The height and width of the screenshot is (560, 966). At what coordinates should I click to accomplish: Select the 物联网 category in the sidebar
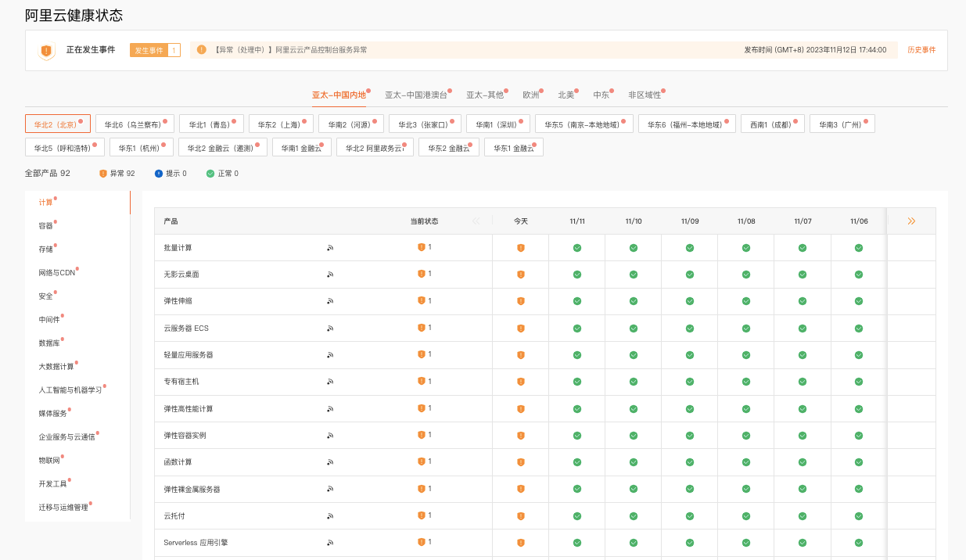pyautogui.click(x=49, y=461)
